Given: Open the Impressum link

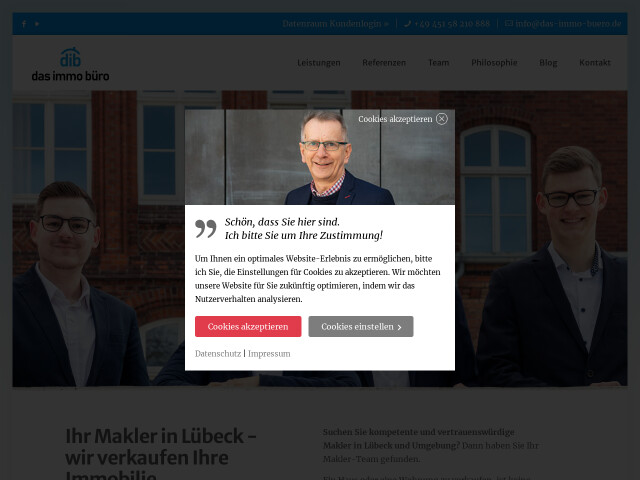Looking at the screenshot, I should pyautogui.click(x=269, y=353).
